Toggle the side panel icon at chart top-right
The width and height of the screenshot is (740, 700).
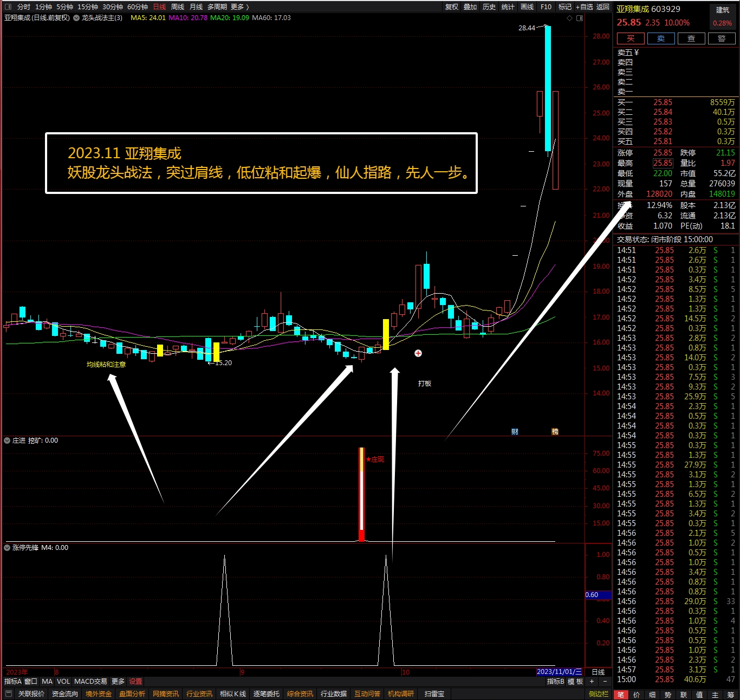(580, 18)
